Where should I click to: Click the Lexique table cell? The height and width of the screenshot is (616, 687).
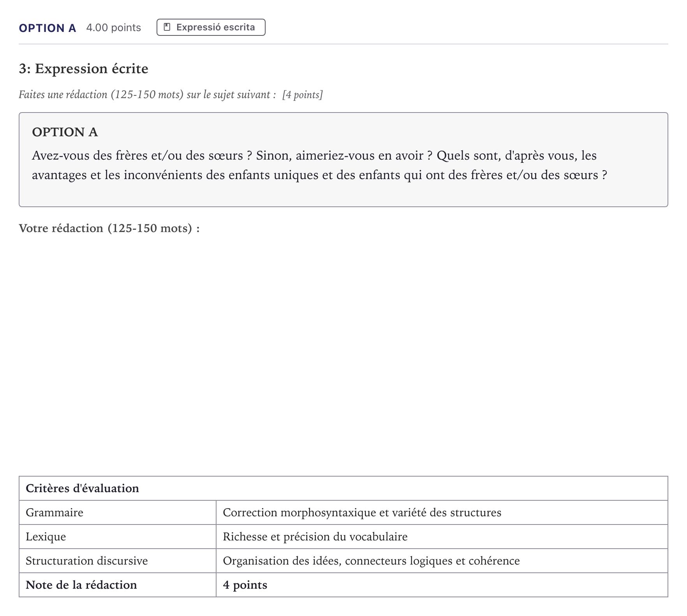tap(118, 537)
